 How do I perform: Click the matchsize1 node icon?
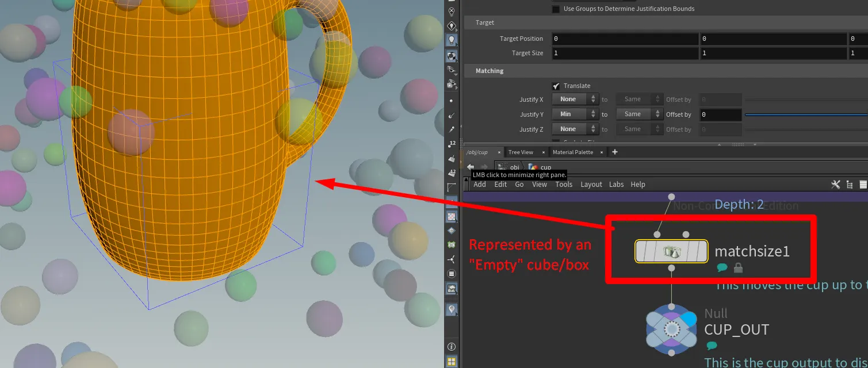pos(671,251)
